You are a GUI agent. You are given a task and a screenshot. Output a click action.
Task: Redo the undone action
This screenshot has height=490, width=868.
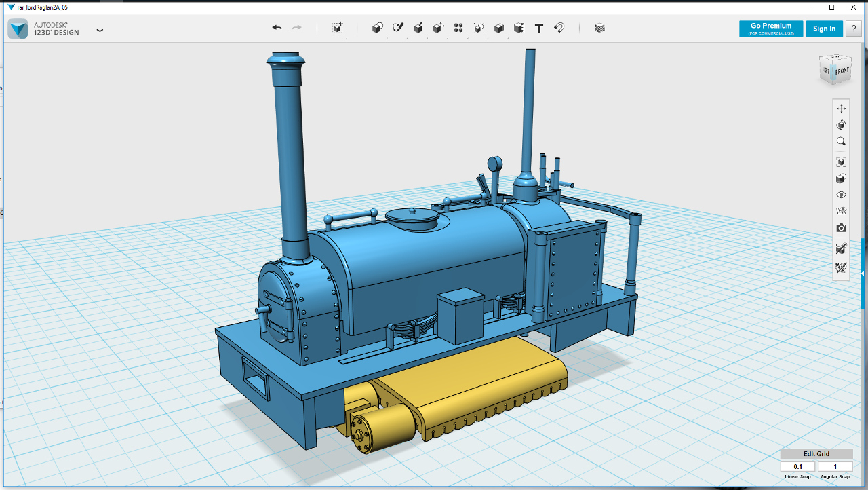coord(296,28)
